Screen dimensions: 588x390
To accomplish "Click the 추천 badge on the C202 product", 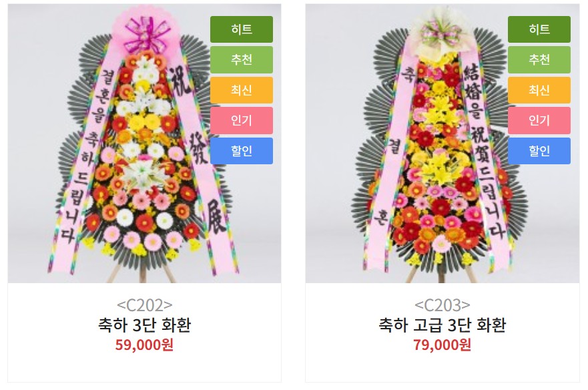I will (242, 59).
